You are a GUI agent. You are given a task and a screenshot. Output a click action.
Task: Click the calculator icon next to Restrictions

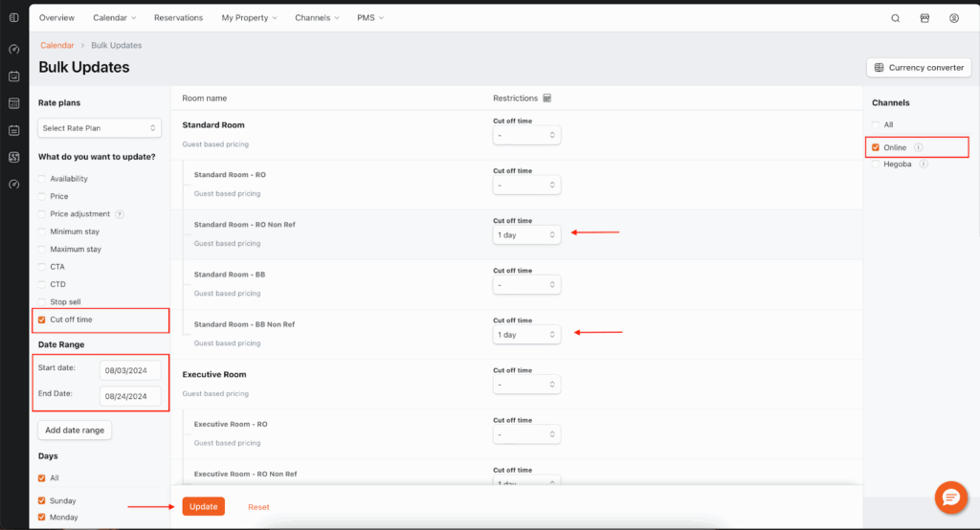click(547, 98)
